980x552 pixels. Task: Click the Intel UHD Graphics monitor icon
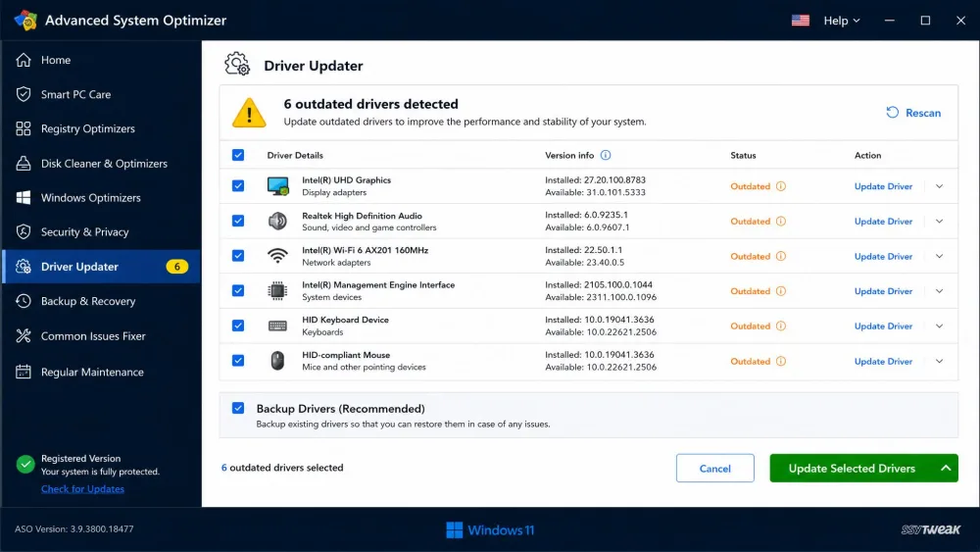pos(277,185)
